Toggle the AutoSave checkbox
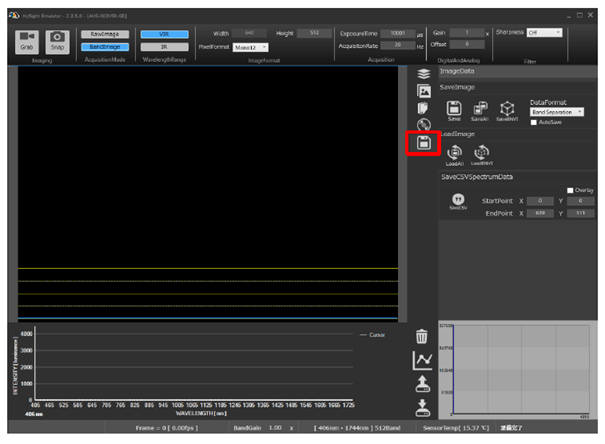This screenshot has height=444, width=605. pos(534,122)
